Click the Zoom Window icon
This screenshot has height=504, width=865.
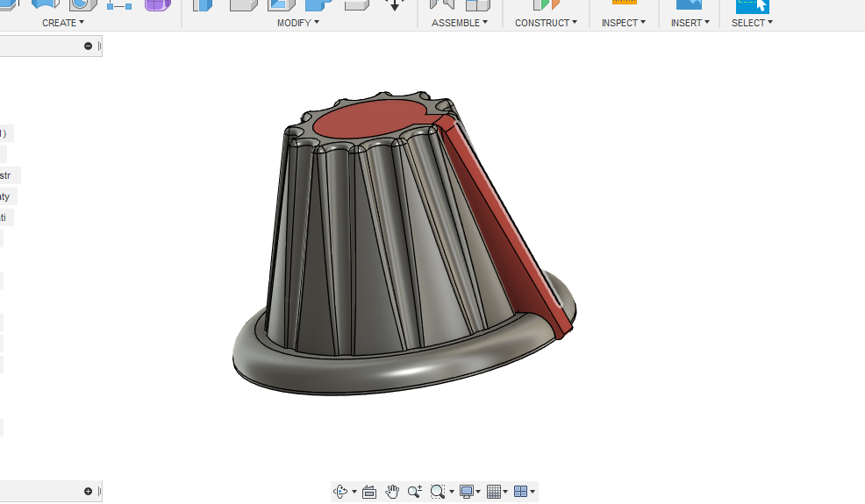[x=438, y=492]
